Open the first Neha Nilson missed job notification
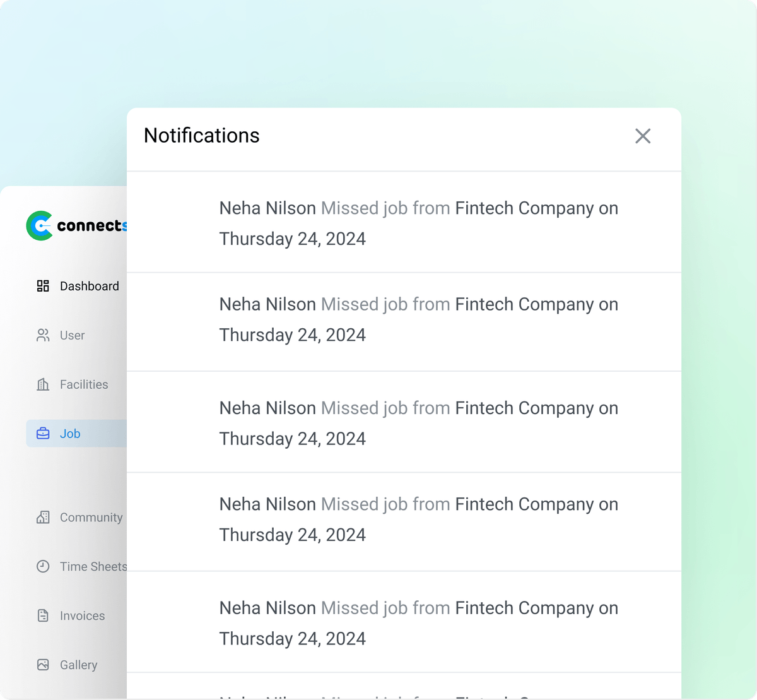Image resolution: width=757 pixels, height=700 pixels. pyautogui.click(x=404, y=222)
